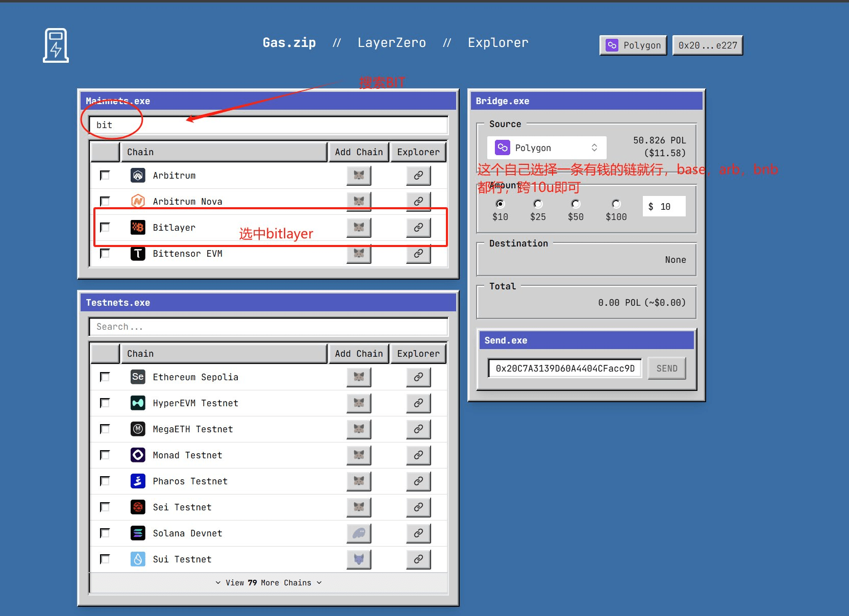The height and width of the screenshot is (616, 849).
Task: Add HyperEVM Testnet via MetaMask icon
Action: click(x=359, y=403)
